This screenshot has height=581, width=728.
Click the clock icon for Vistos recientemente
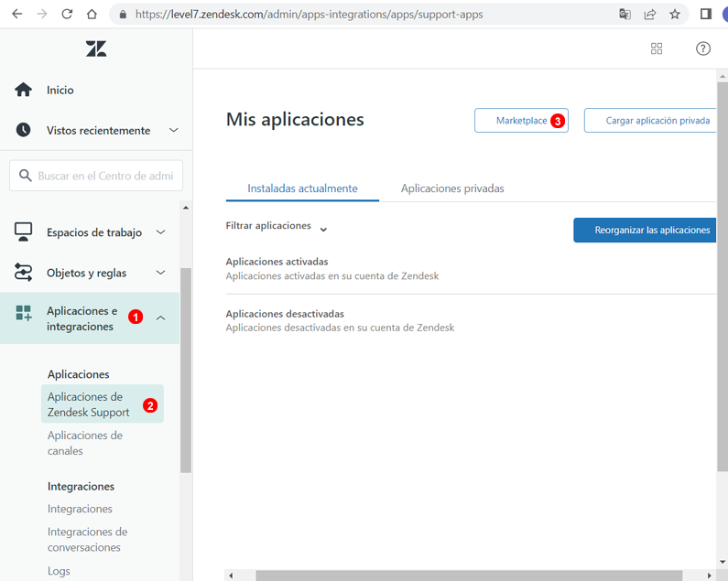pyautogui.click(x=23, y=130)
